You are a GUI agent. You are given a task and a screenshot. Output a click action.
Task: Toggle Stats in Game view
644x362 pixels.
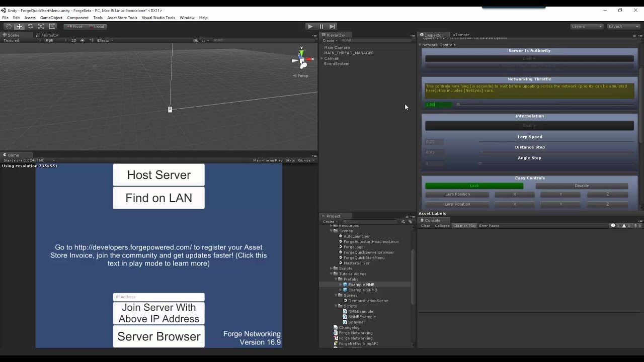point(290,160)
